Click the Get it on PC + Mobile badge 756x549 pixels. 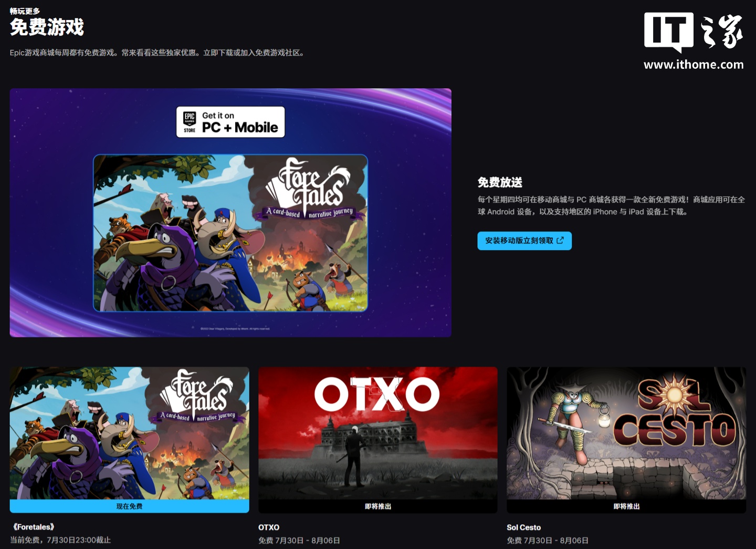[x=230, y=122]
